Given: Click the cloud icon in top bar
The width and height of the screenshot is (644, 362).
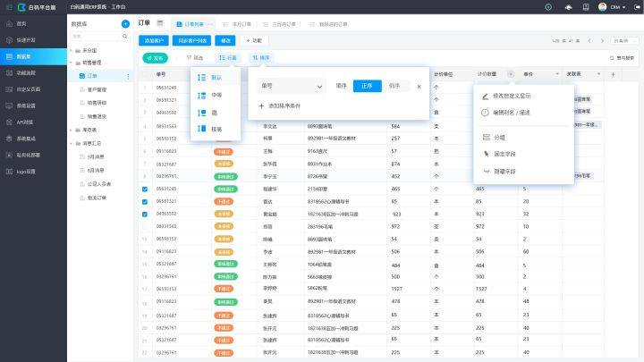Looking at the screenshot, I should click(569, 7).
